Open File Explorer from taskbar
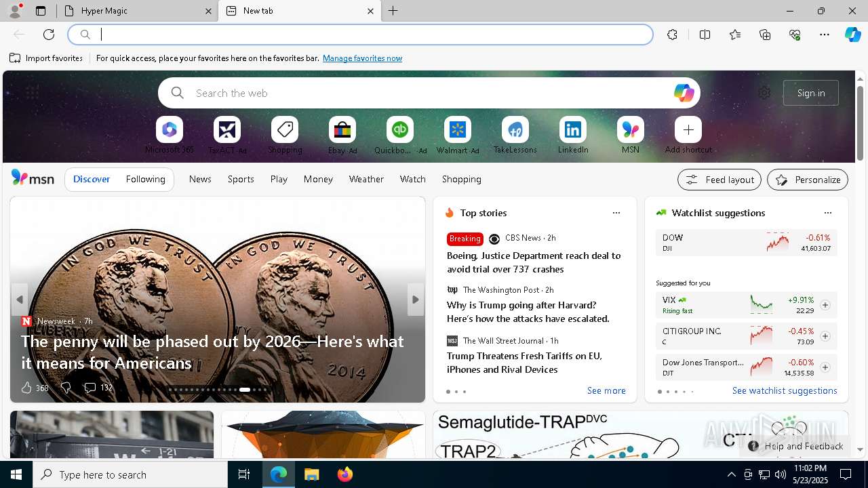This screenshot has height=488, width=868. click(x=311, y=474)
